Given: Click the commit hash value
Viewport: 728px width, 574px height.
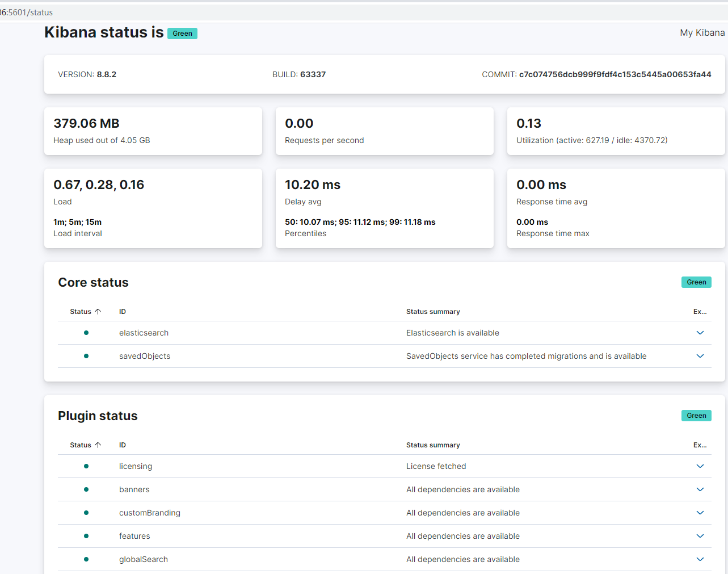Looking at the screenshot, I should point(615,74).
